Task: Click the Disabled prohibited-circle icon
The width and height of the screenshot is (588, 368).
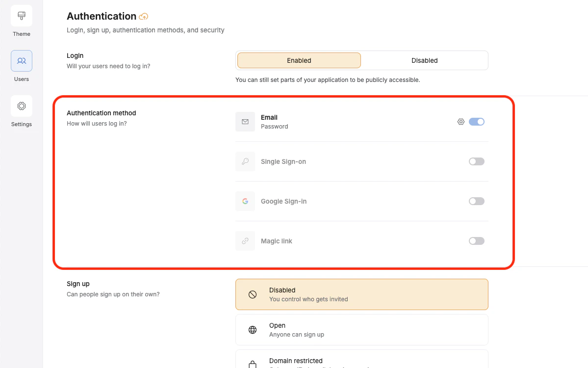Action: click(x=253, y=294)
